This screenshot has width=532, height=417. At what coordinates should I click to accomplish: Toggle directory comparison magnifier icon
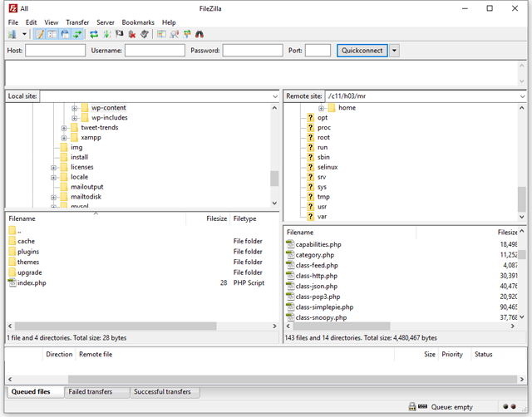point(175,34)
